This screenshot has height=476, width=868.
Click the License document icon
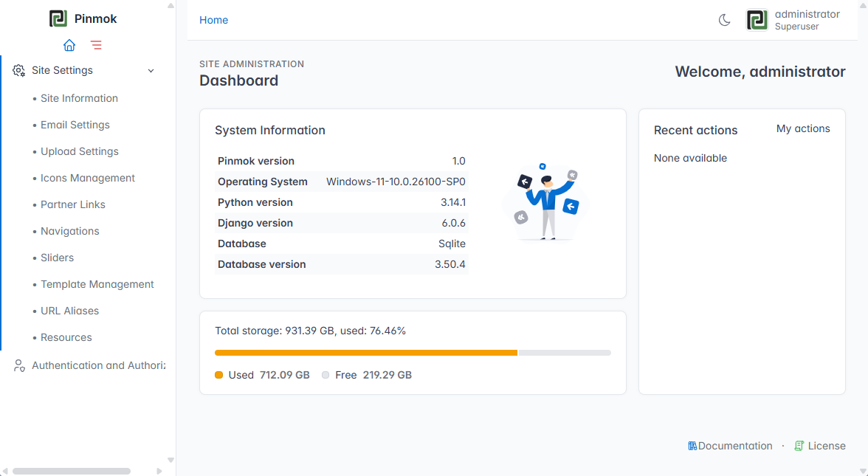[x=799, y=446]
